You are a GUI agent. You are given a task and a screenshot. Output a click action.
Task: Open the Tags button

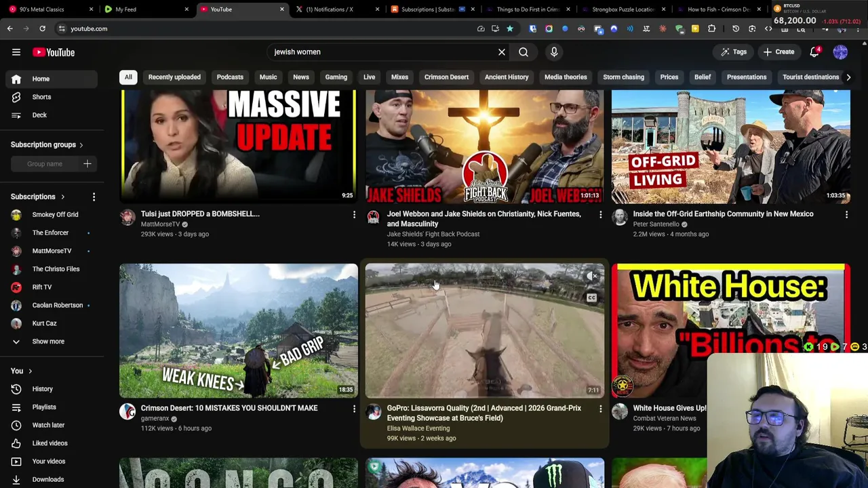click(734, 52)
